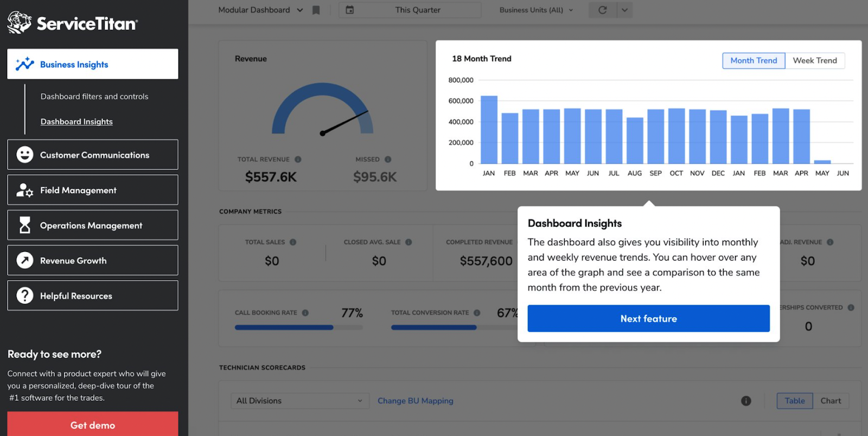Screen dimensions: 868x436
Task: Click info icon next to Total Conversion Rate
Action: (x=477, y=313)
